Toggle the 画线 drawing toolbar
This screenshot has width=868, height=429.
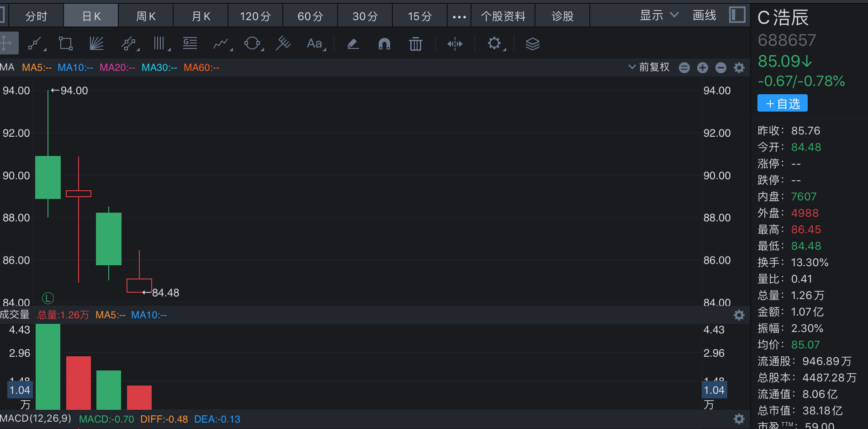click(x=704, y=16)
